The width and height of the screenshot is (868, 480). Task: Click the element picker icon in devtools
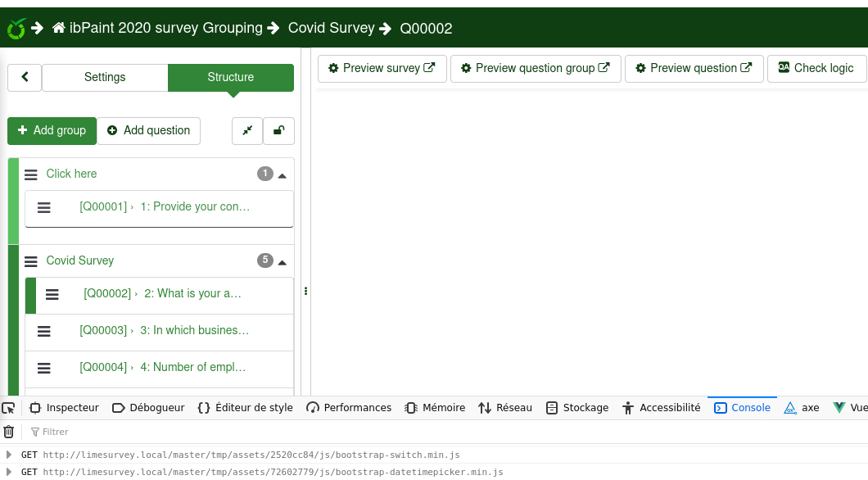click(9, 408)
